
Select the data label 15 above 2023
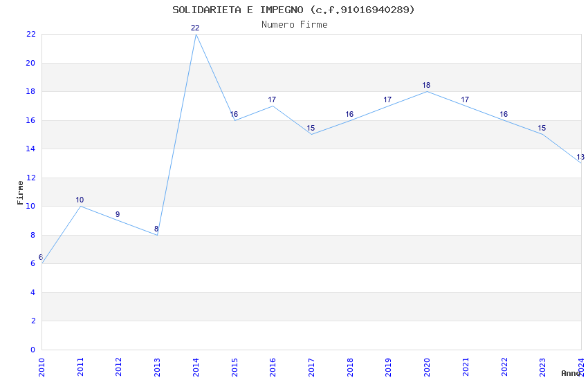pyautogui.click(x=542, y=129)
